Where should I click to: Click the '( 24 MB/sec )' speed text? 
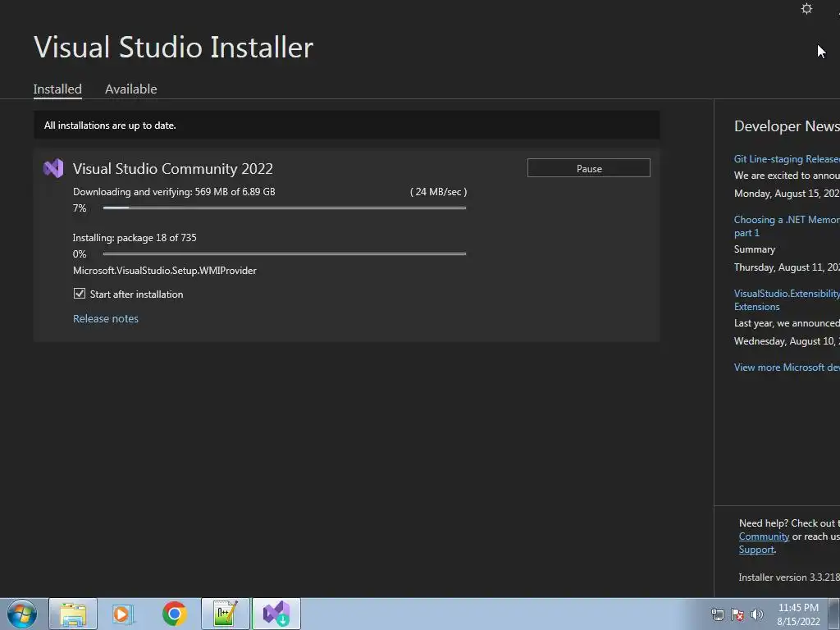tap(438, 192)
